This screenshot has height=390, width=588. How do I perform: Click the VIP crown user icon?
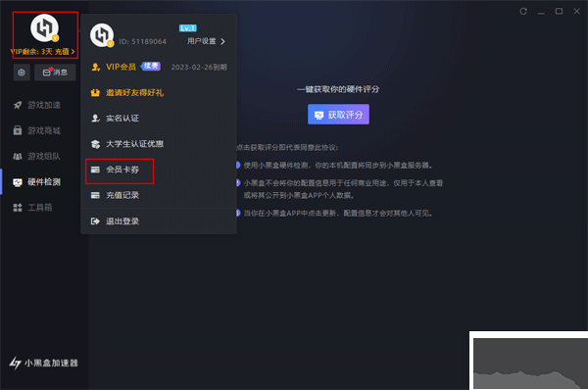(x=96, y=68)
